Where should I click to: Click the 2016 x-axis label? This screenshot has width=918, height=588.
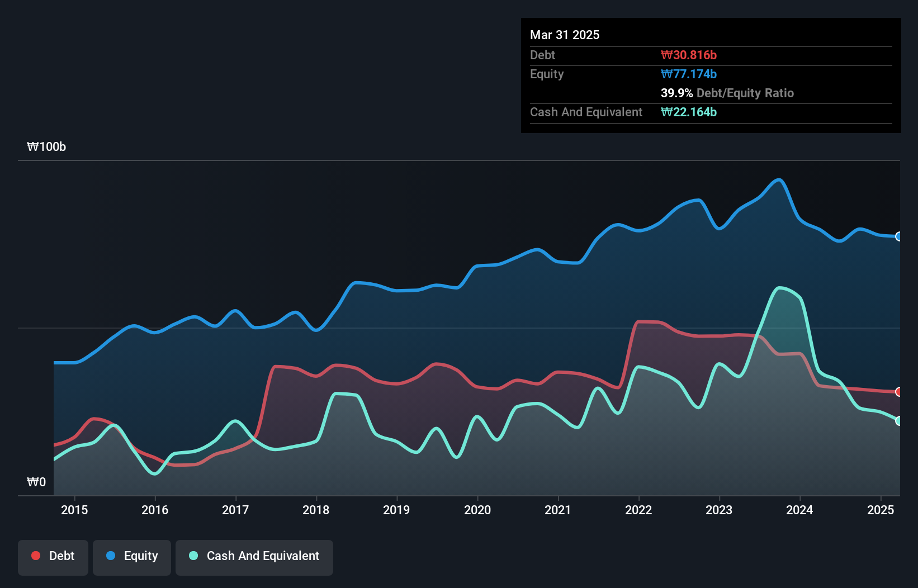pos(155,510)
